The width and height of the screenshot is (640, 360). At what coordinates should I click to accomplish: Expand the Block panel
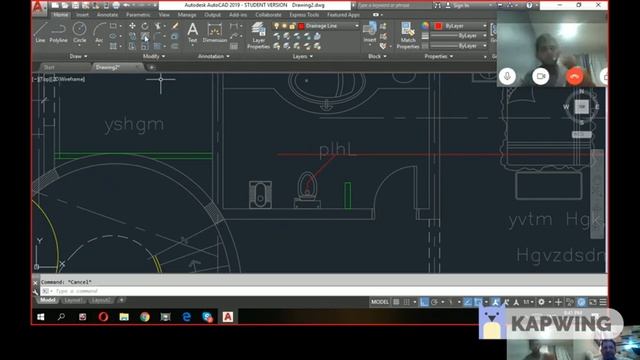point(377,56)
